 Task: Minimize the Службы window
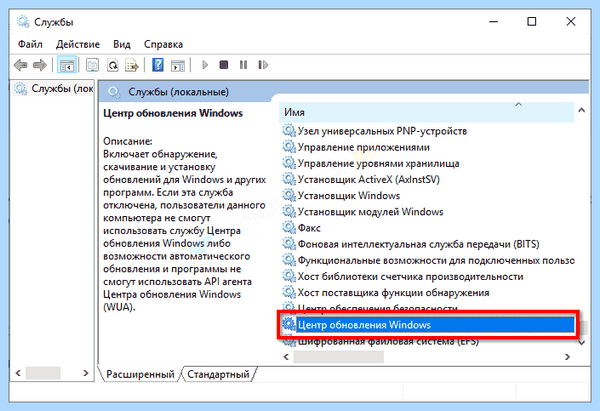(494, 21)
